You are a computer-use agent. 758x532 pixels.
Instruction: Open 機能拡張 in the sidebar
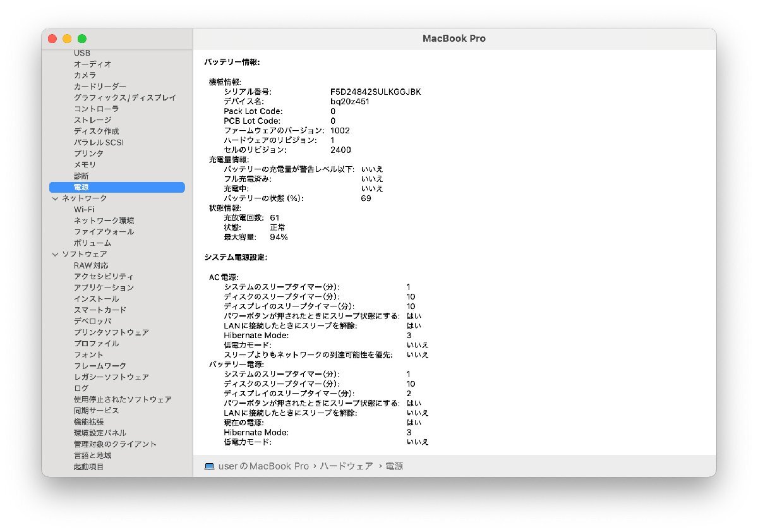click(89, 421)
